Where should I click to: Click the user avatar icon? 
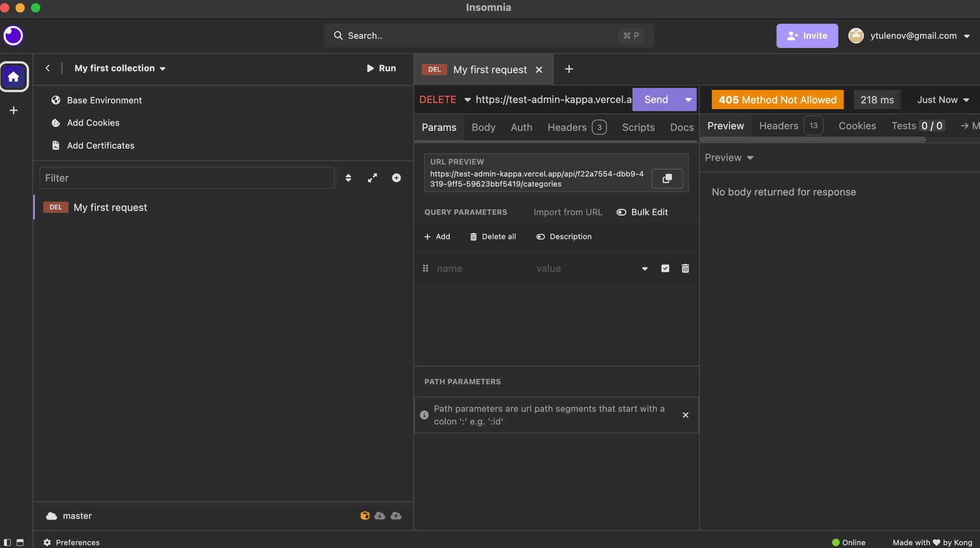coord(856,36)
